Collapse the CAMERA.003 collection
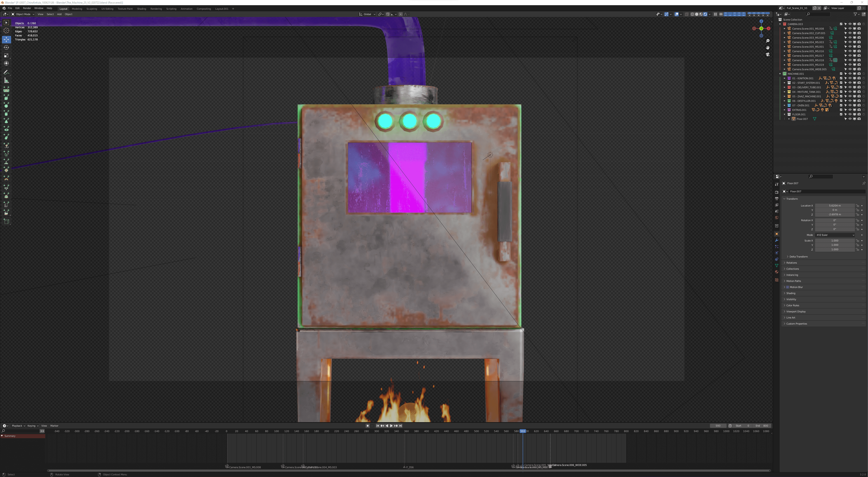 pyautogui.click(x=780, y=24)
